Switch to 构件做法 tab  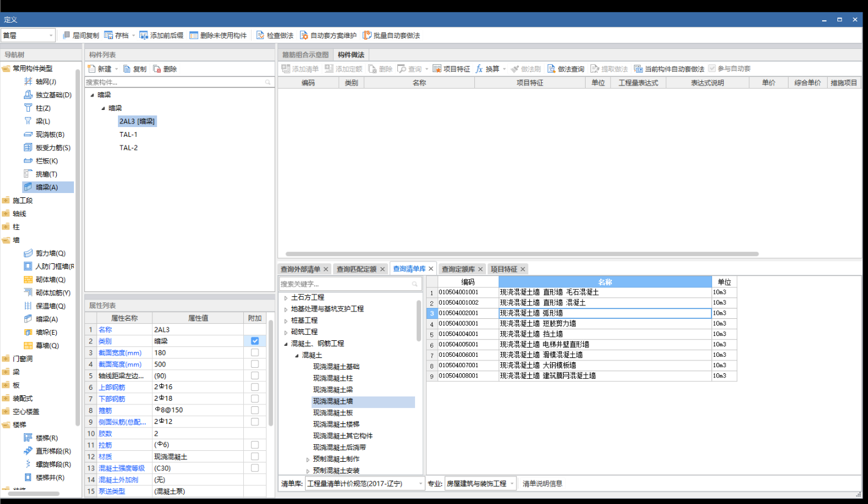click(x=351, y=55)
